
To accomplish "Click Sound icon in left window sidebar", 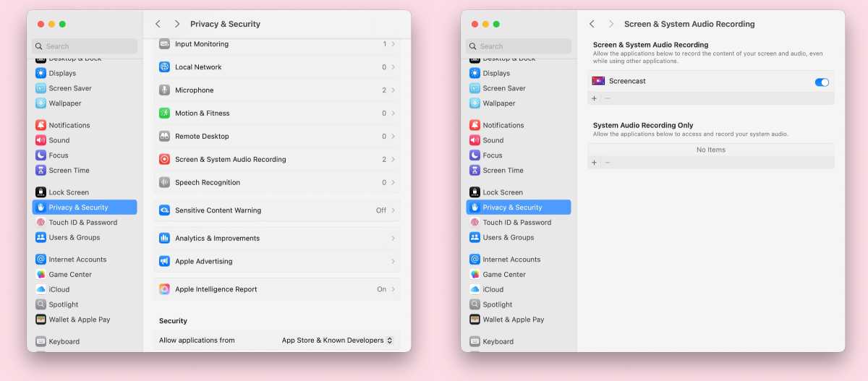I will coord(41,140).
